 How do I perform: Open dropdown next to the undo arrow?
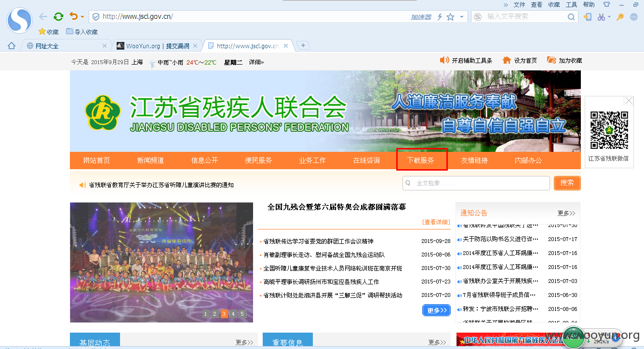pos(82,17)
